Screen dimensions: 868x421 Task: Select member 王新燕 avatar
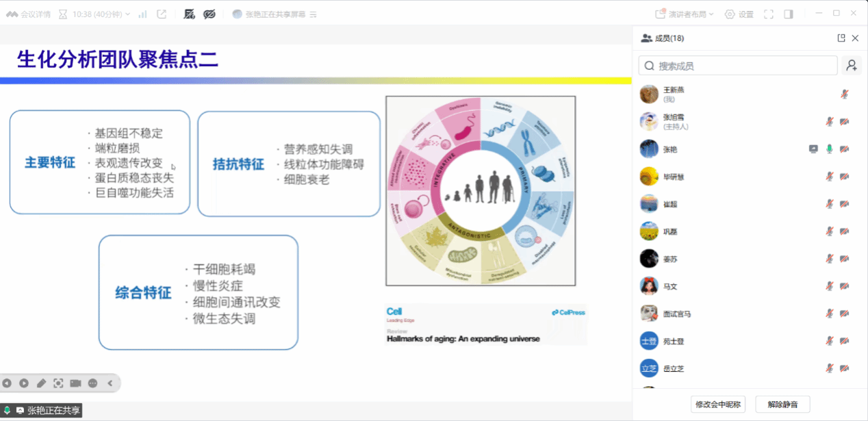tap(649, 94)
